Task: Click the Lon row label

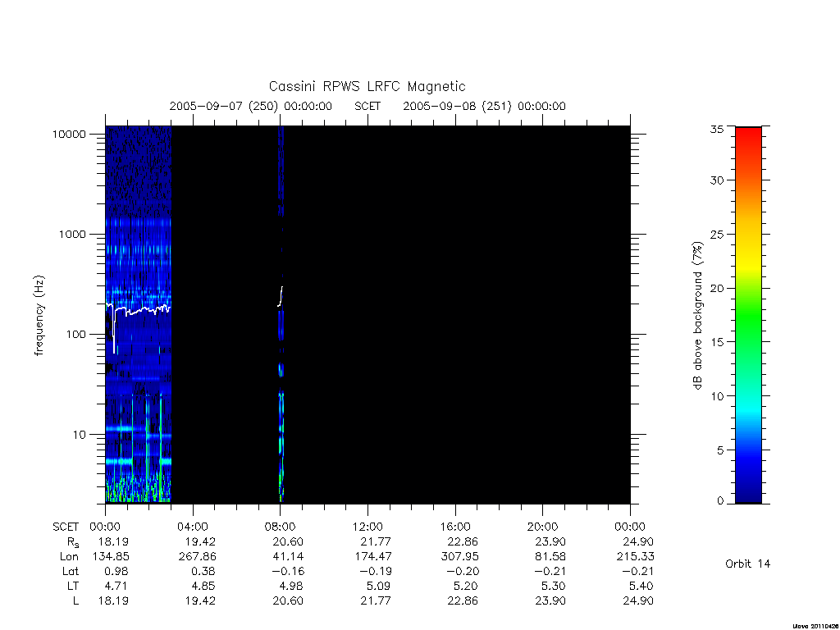Action: pos(69,557)
